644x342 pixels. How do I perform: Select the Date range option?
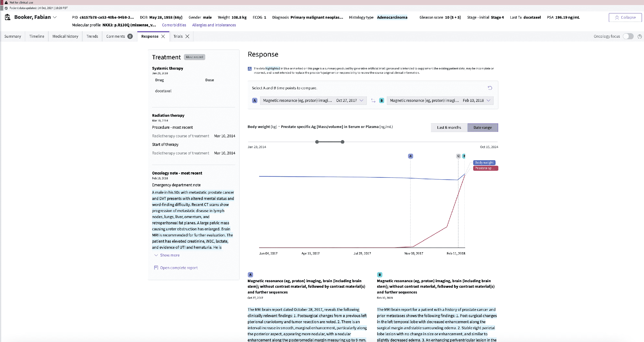pos(482,127)
